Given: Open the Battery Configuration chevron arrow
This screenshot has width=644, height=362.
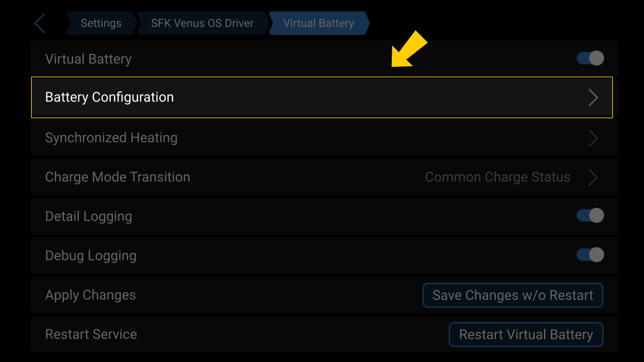Looking at the screenshot, I should point(594,98).
